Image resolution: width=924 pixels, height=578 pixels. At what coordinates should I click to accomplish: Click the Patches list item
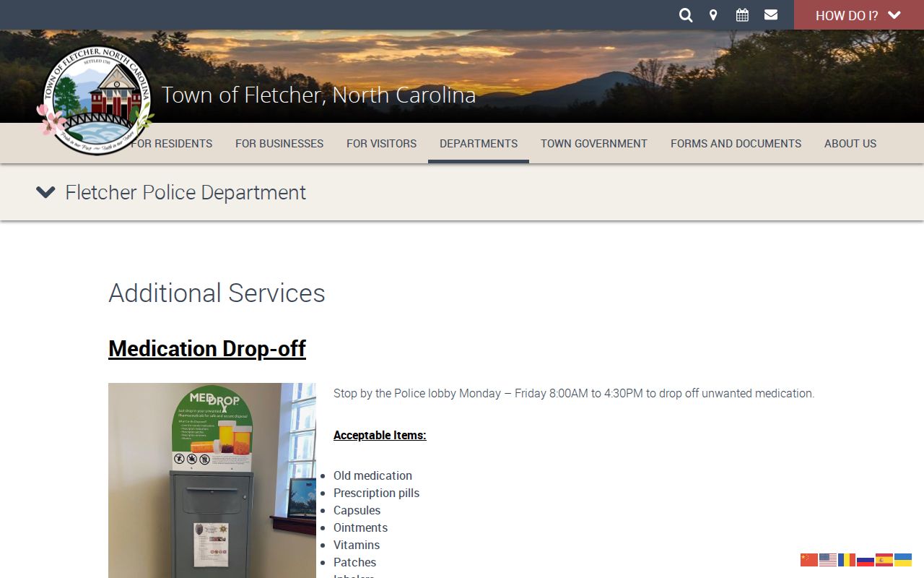pyautogui.click(x=354, y=562)
